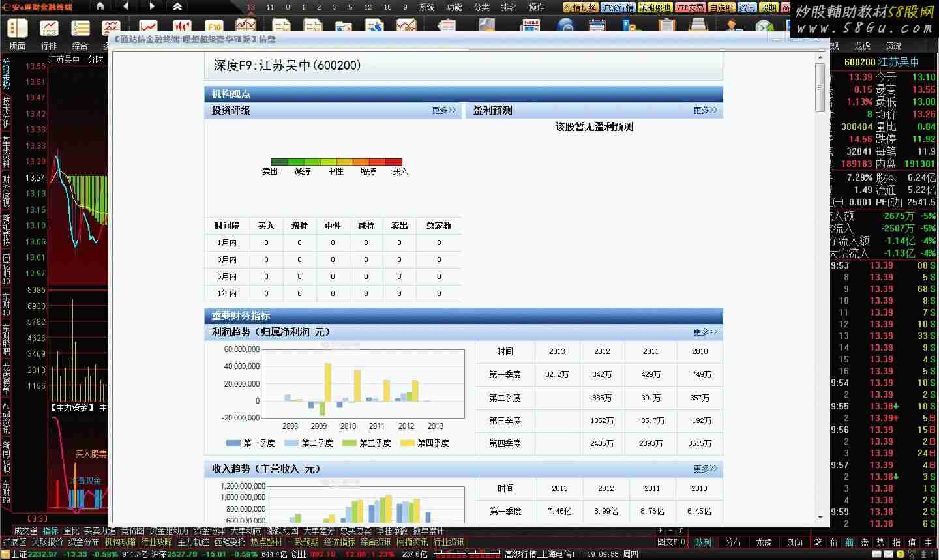The height and width of the screenshot is (560, 939).
Task: Open 更多 link beside 盈利预测
Action: tap(706, 110)
